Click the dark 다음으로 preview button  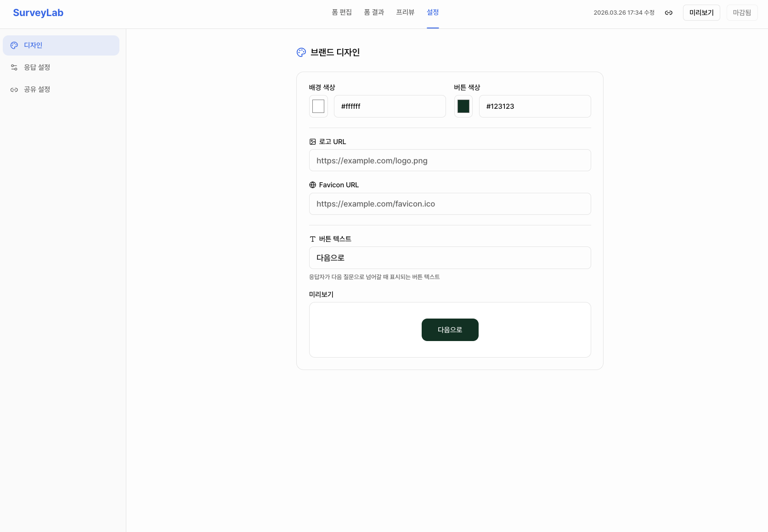450,330
